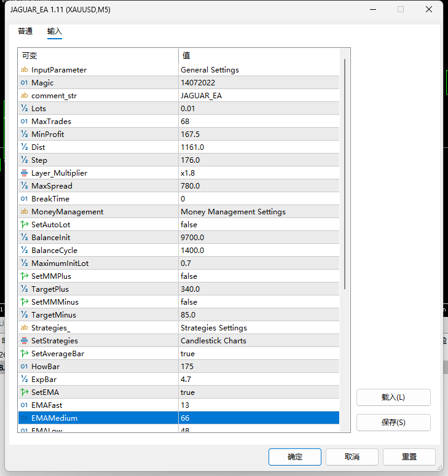Click the double-type icon beside TargetMinus
The image size is (448, 476).
[25, 315]
